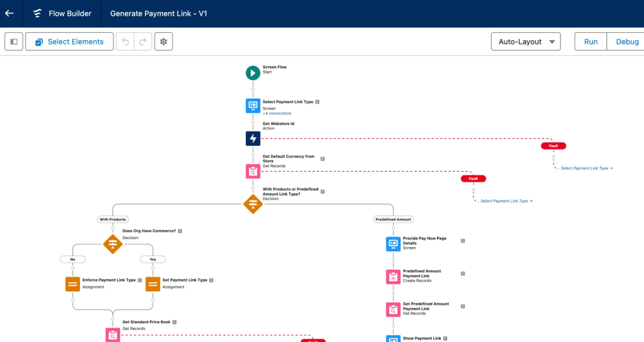This screenshot has width=644, height=342.
Task: Open description icon beside Get Default Currency
Action: (x=323, y=159)
